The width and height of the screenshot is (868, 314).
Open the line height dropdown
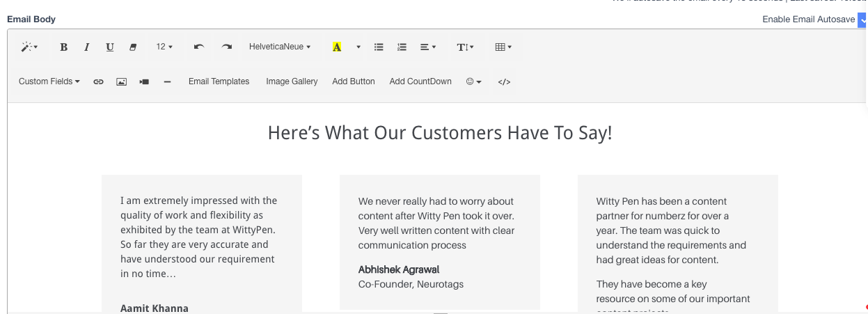[x=465, y=47]
